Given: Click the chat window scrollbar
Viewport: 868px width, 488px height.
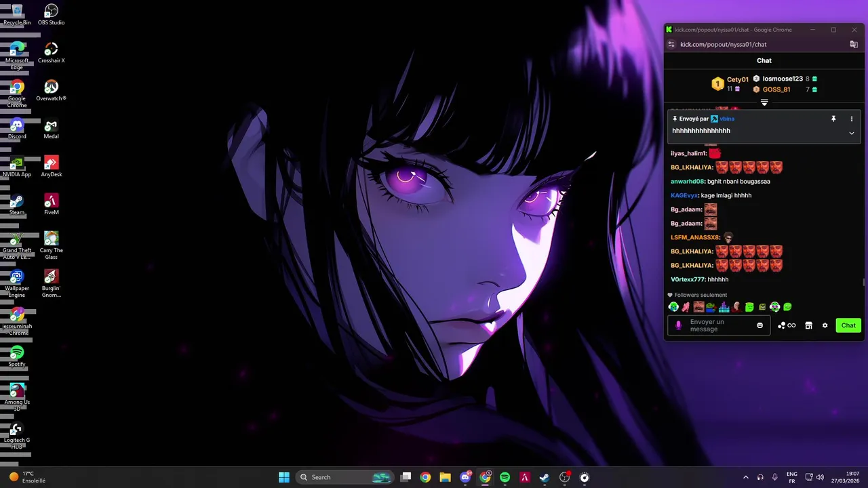Looking at the screenshot, I should pyautogui.click(x=863, y=282).
